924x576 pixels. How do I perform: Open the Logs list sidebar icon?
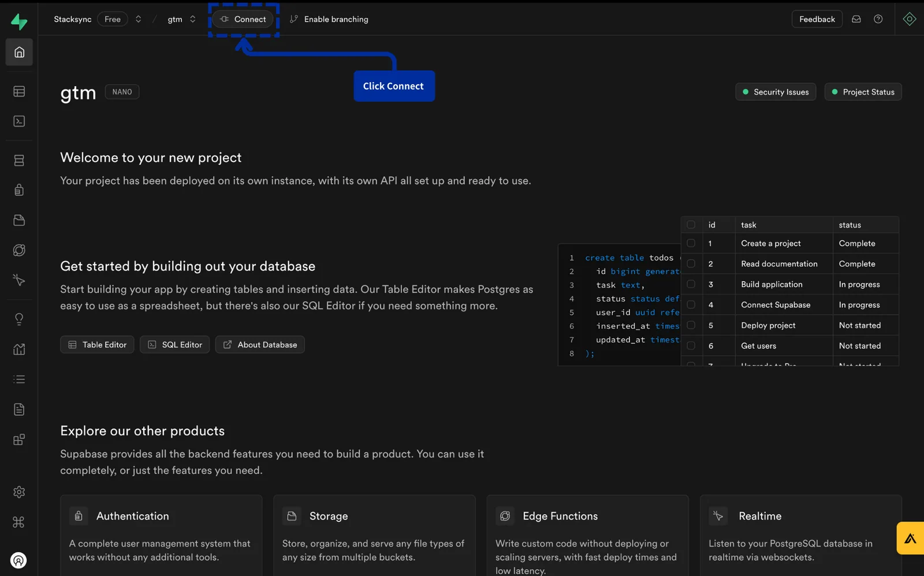[19, 379]
